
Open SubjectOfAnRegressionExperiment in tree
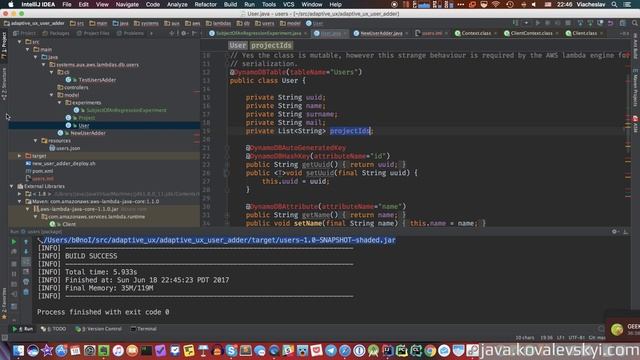(120, 110)
